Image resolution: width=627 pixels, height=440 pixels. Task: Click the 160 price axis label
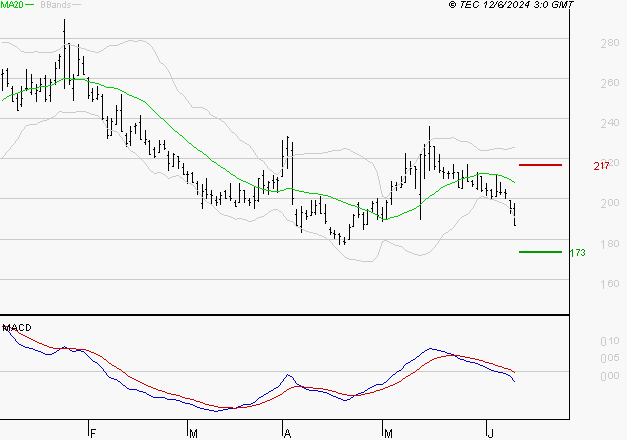coord(610,284)
